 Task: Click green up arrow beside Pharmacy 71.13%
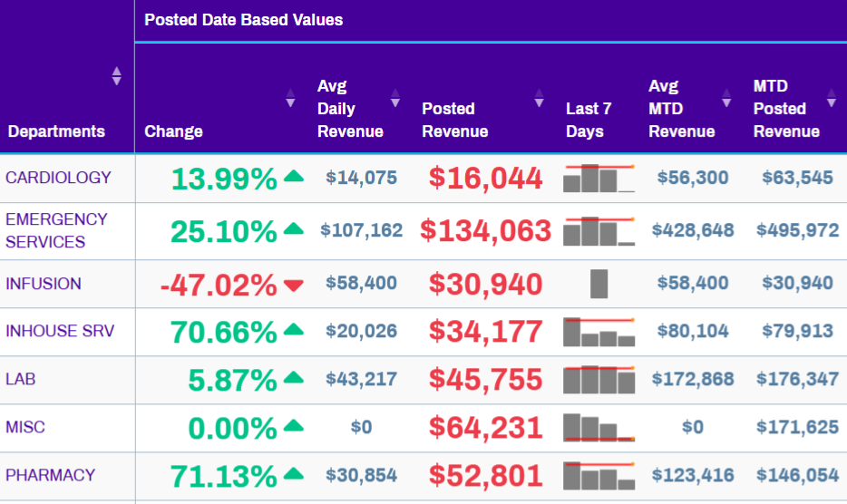293,474
